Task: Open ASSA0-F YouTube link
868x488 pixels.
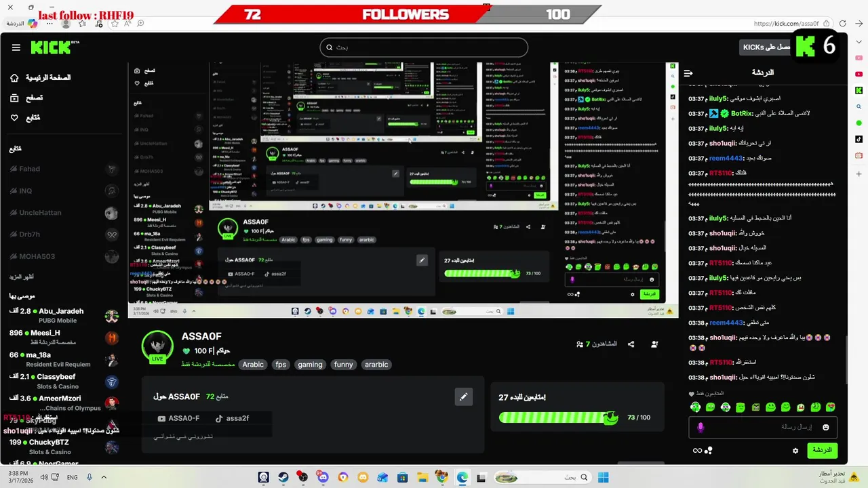Action: [179, 418]
